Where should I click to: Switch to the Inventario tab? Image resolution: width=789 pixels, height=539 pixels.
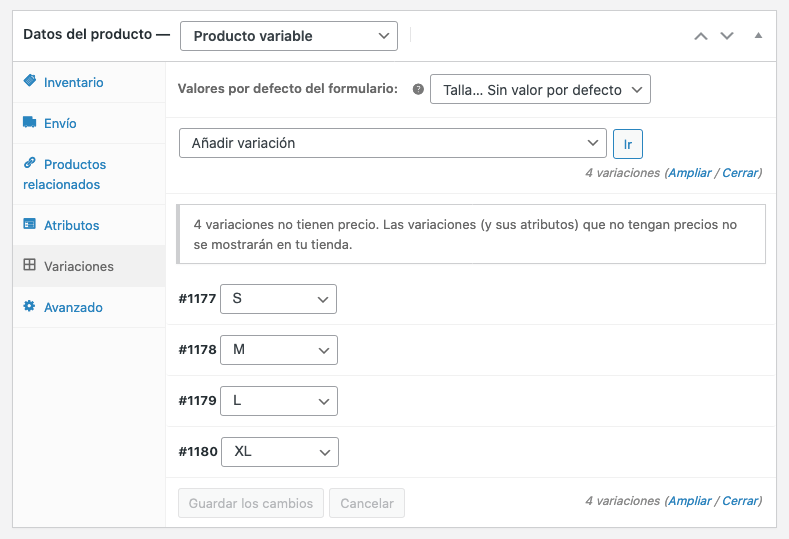tap(73, 83)
